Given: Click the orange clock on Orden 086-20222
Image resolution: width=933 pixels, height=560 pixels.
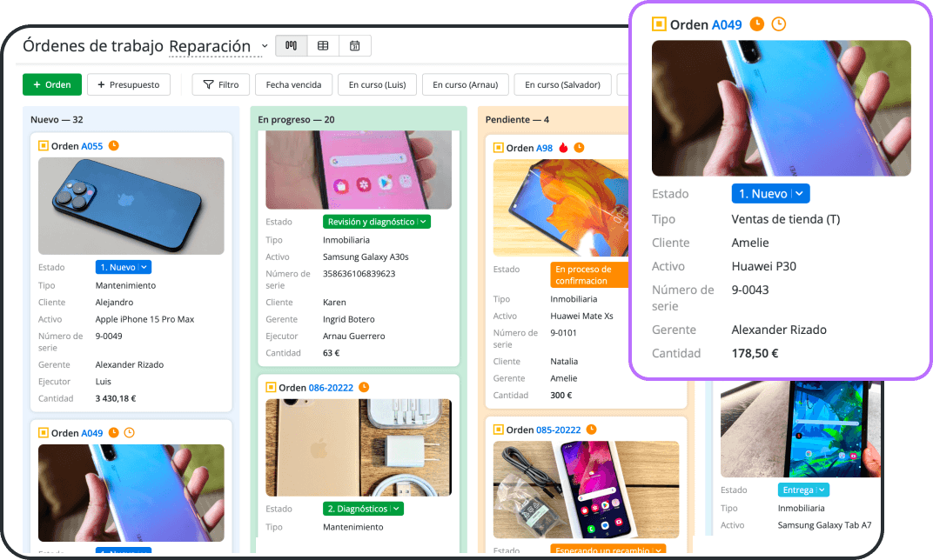Looking at the screenshot, I should tap(364, 387).
